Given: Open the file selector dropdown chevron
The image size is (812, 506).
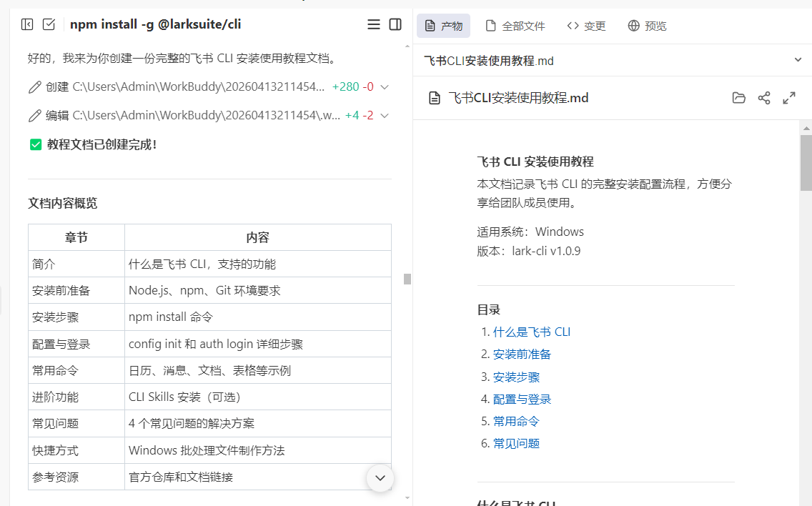Looking at the screenshot, I should (798, 60).
